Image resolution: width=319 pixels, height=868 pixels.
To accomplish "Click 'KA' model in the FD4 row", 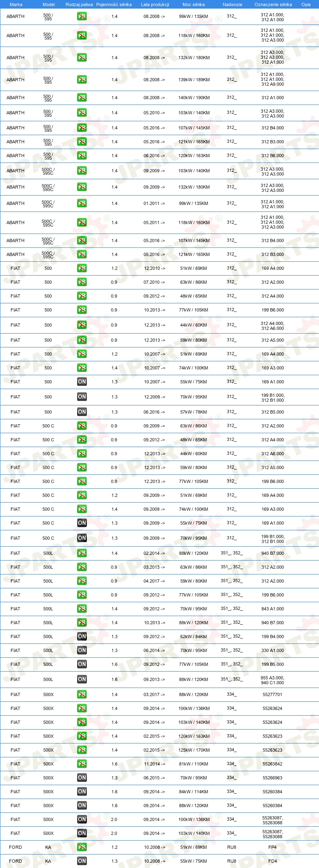I will pos(48,861).
